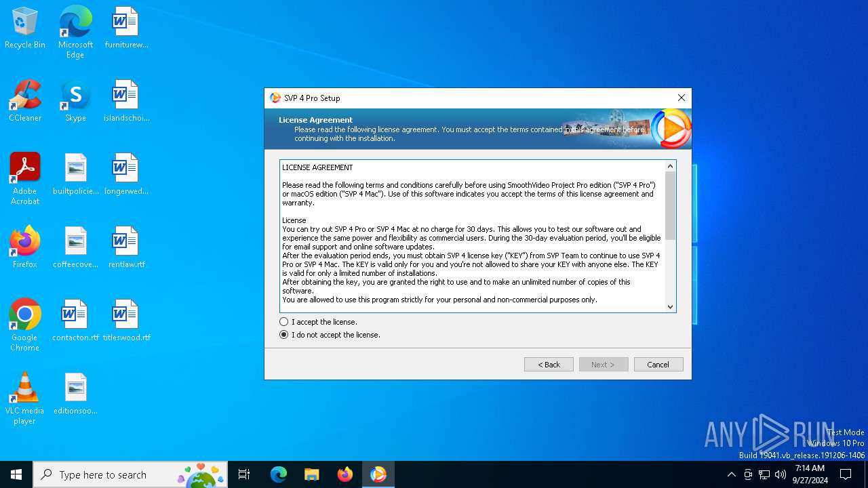Select "I do not accept the license" option

coord(284,335)
